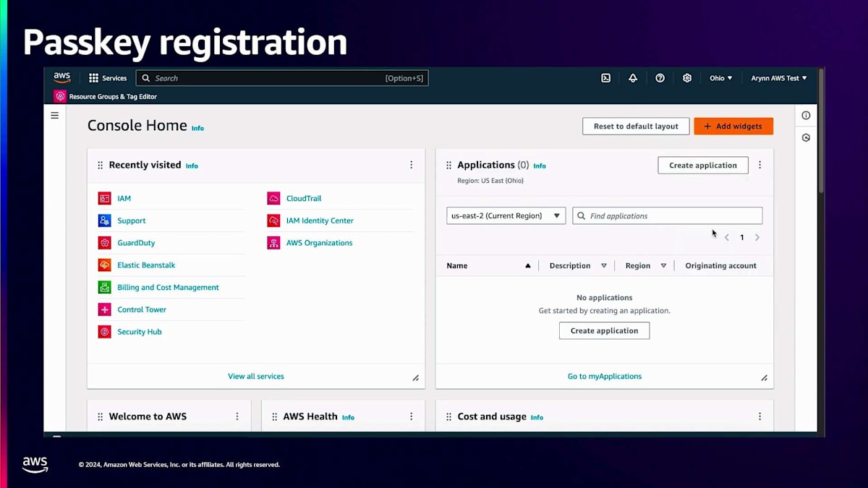Open the settings gear in header
This screenshot has width=868, height=488.
[x=687, y=78]
